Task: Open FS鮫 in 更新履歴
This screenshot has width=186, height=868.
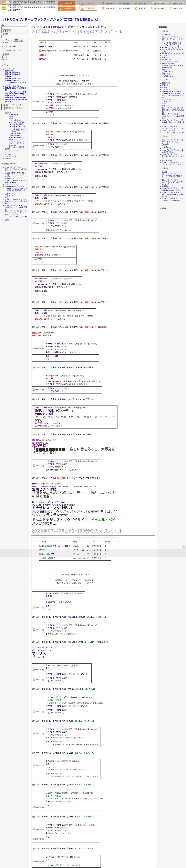Action: [164, 104]
